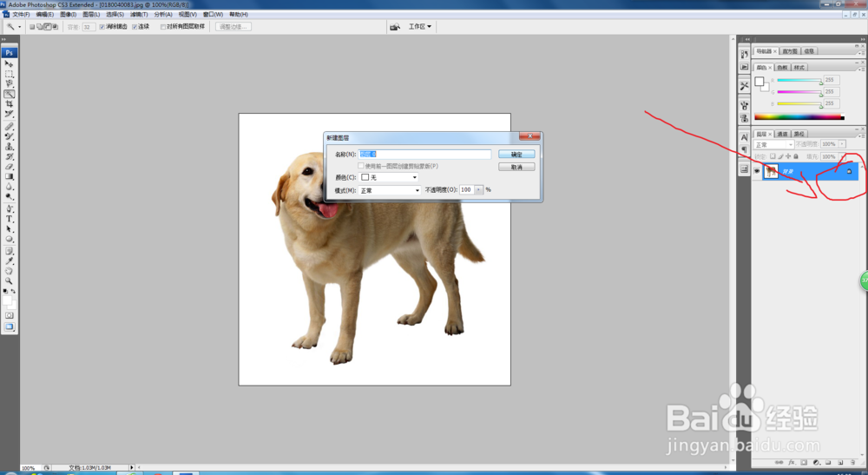Choose the Gradient tool in the toolbox
This screenshot has width=868, height=475.
(x=10, y=176)
